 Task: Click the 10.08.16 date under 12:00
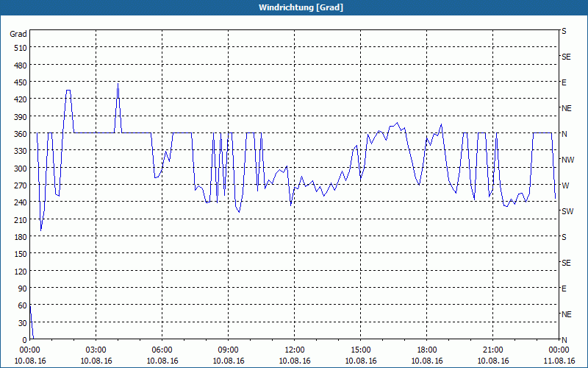pos(295,361)
